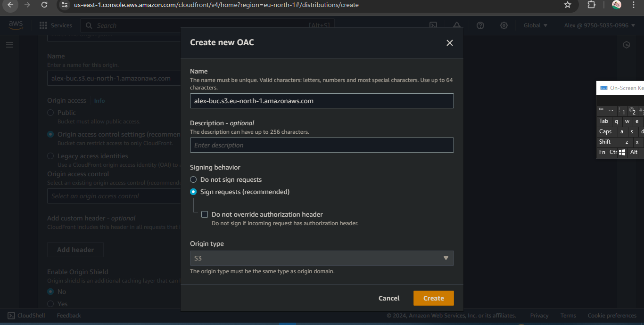Viewport: 644px width, 325px height.
Task: Cancel the OAC creation dialog
Action: (x=389, y=298)
